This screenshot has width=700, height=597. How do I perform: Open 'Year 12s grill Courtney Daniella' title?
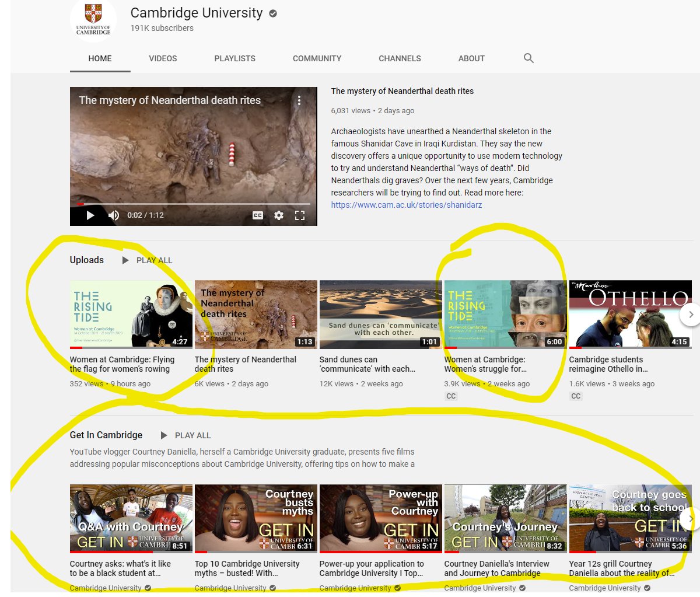(x=622, y=568)
